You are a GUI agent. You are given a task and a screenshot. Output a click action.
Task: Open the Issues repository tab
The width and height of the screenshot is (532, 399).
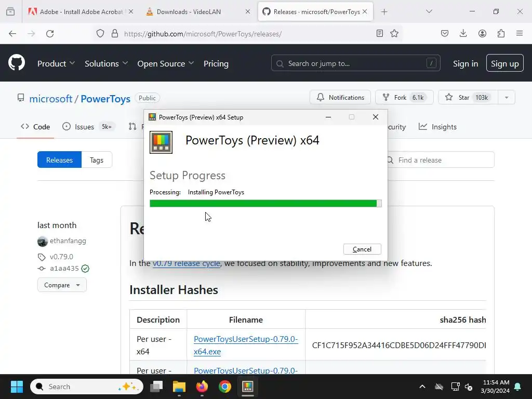(x=89, y=127)
